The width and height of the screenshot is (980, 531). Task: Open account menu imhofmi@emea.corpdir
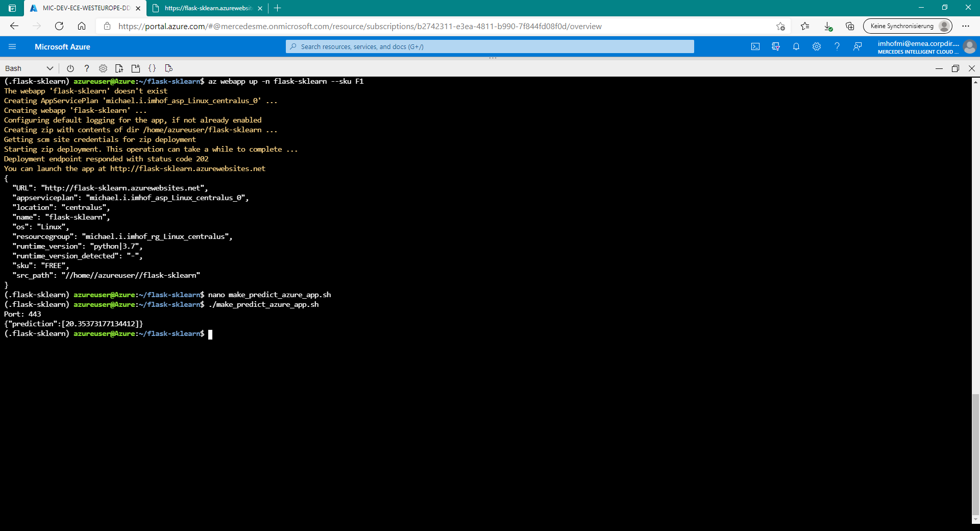coord(926,46)
